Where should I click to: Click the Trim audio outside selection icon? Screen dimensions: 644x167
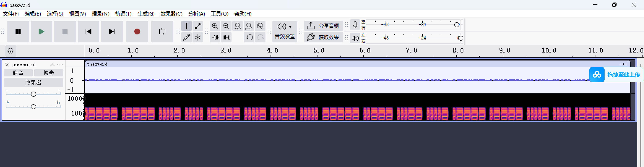(x=215, y=37)
